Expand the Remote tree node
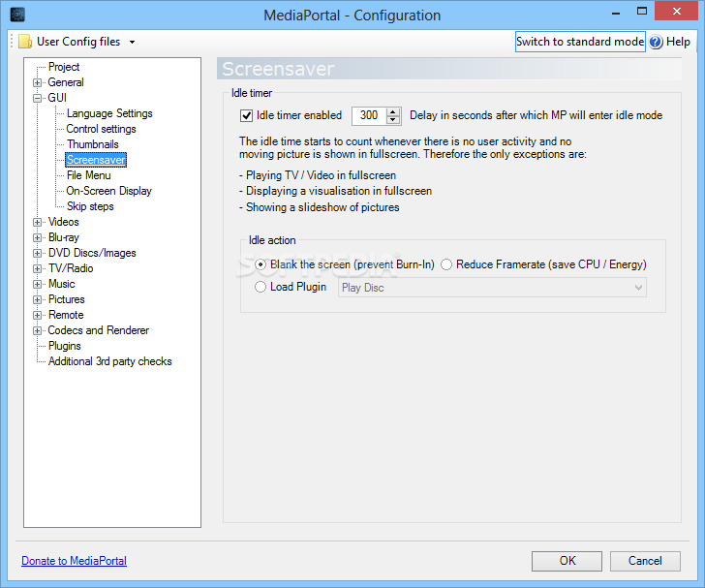The height and width of the screenshot is (588, 705). pos(38,316)
